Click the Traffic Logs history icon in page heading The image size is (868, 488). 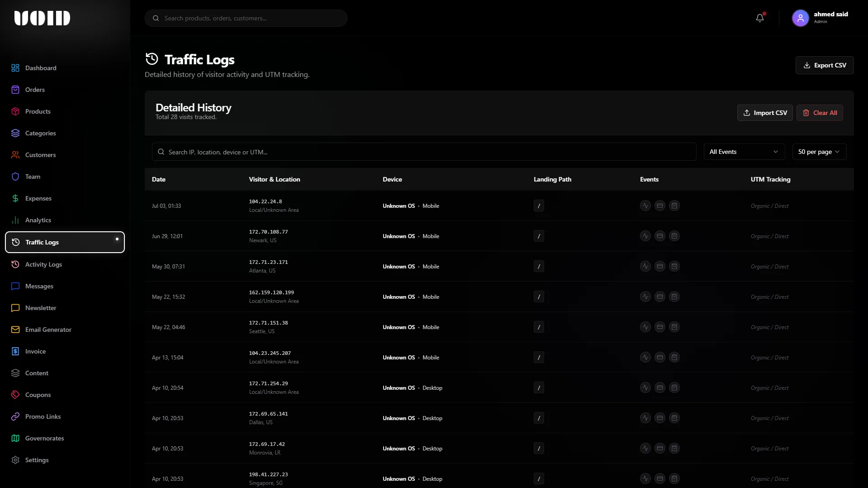coord(152,59)
